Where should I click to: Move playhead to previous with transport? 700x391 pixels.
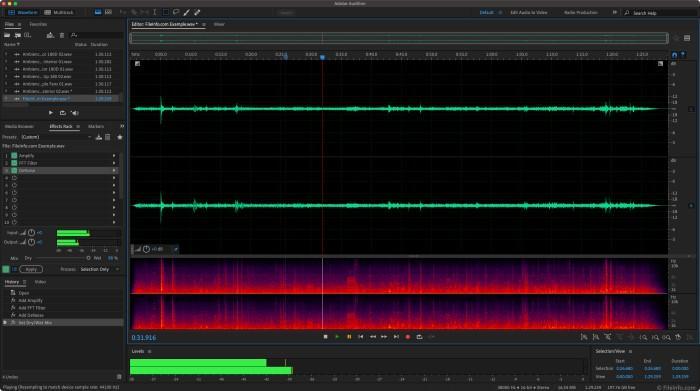click(361, 337)
